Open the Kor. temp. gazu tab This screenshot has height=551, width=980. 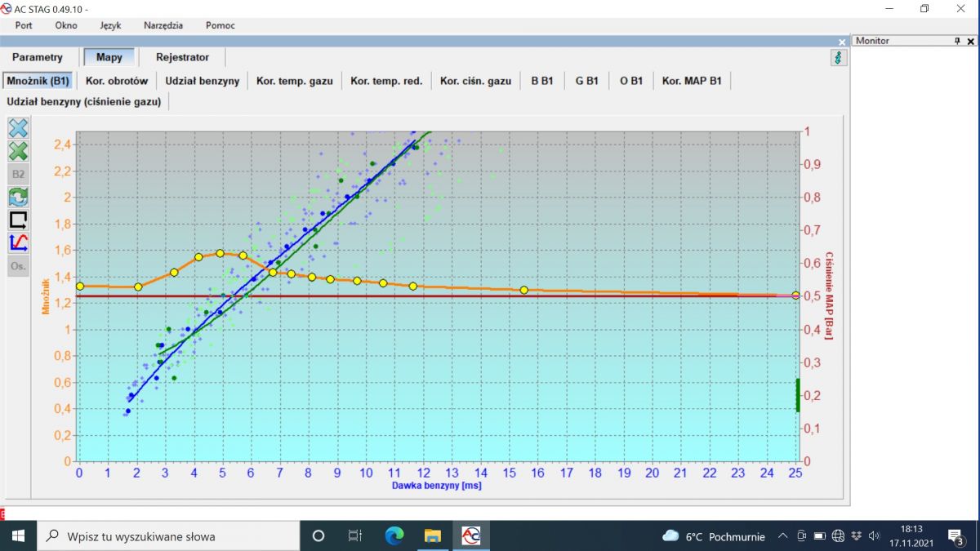pyautogui.click(x=295, y=81)
